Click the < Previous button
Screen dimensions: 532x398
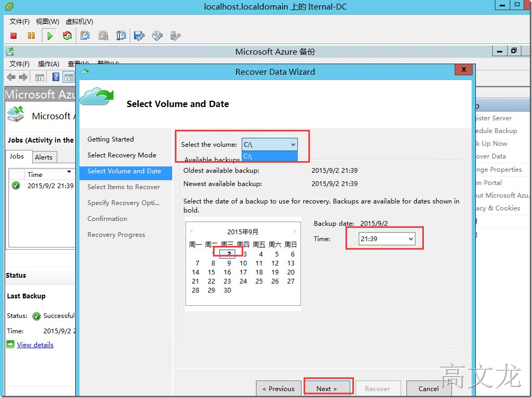[x=279, y=389]
